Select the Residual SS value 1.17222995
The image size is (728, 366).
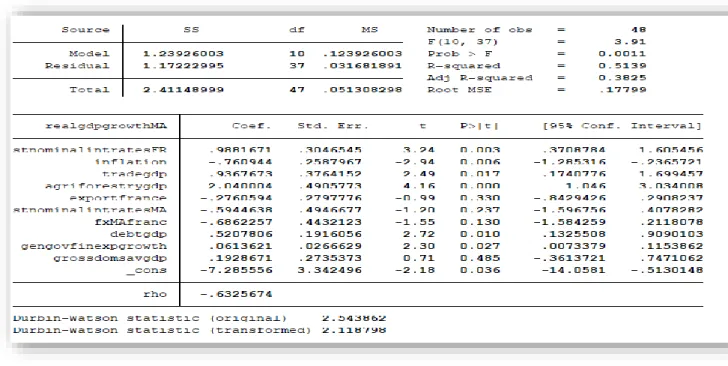click(x=183, y=66)
